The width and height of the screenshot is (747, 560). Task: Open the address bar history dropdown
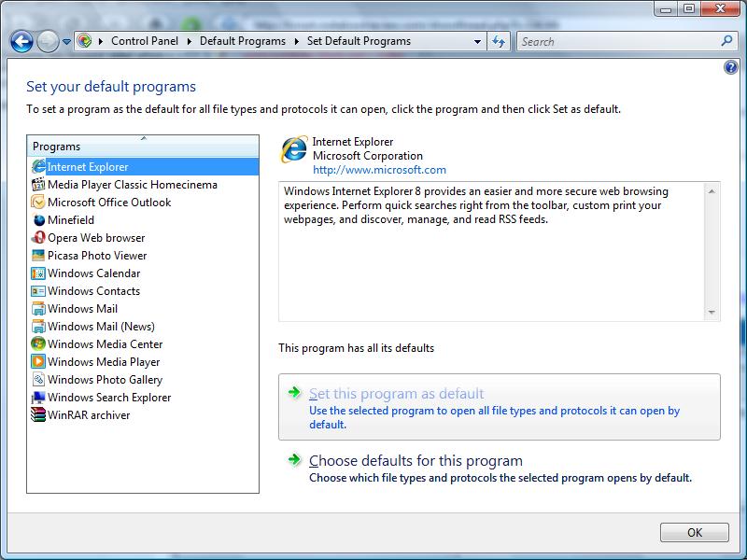477,41
